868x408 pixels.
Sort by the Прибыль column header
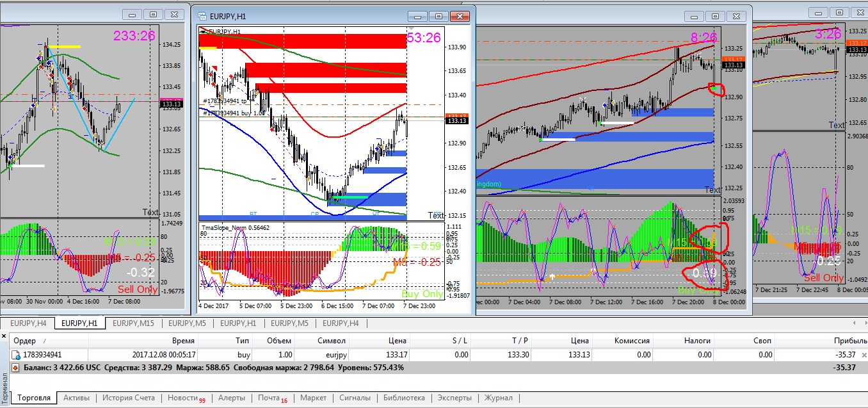tap(822, 341)
